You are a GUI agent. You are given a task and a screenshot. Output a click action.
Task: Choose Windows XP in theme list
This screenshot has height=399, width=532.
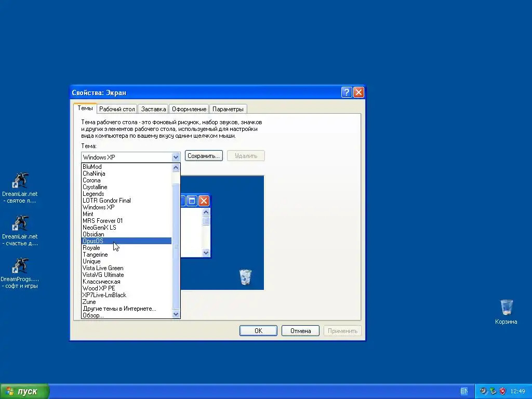click(127, 207)
